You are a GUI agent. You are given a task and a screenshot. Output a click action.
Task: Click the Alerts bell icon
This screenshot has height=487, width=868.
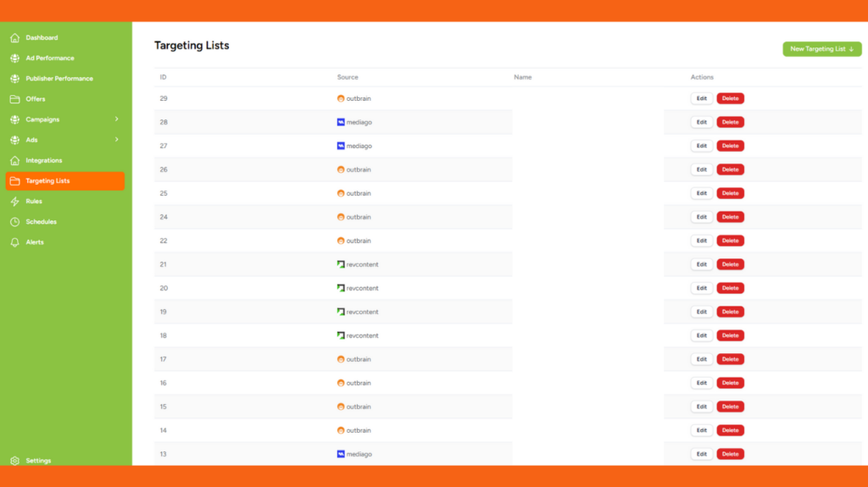pos(14,242)
